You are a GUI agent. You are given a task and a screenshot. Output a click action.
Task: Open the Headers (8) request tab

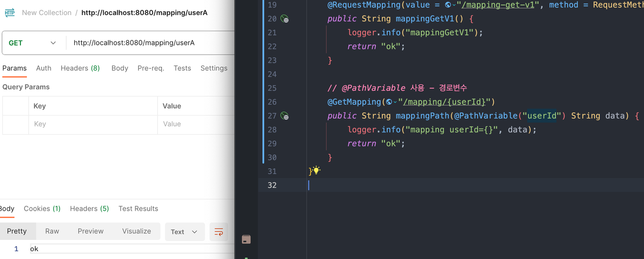pyautogui.click(x=80, y=68)
